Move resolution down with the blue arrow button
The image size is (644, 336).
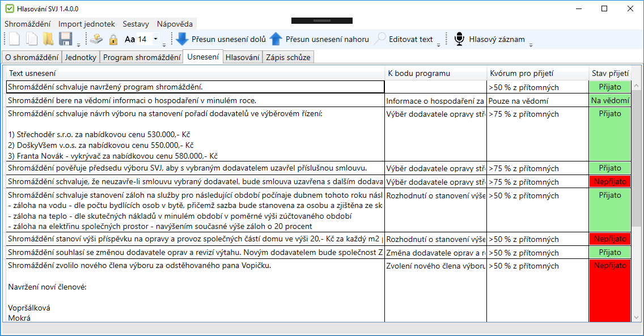pyautogui.click(x=221, y=40)
